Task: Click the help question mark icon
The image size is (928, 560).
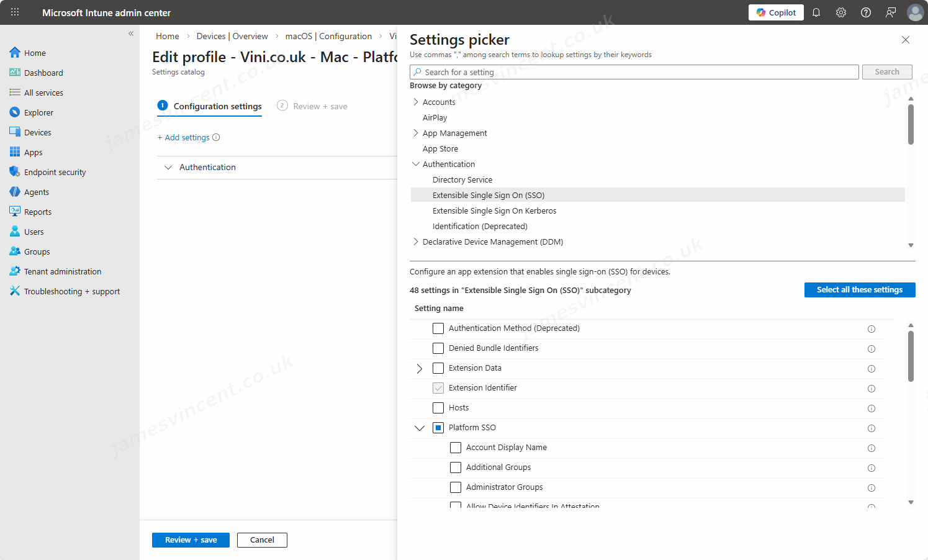Action: [866, 12]
